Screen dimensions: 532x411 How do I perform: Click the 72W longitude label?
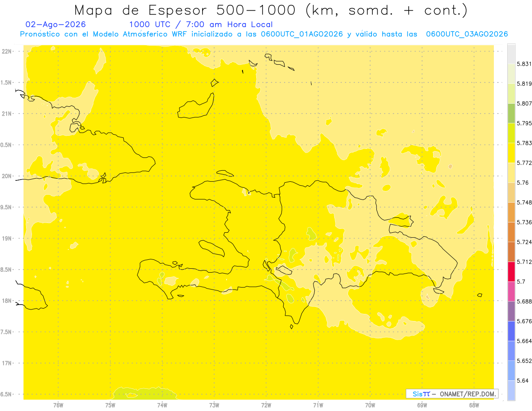[x=266, y=405]
